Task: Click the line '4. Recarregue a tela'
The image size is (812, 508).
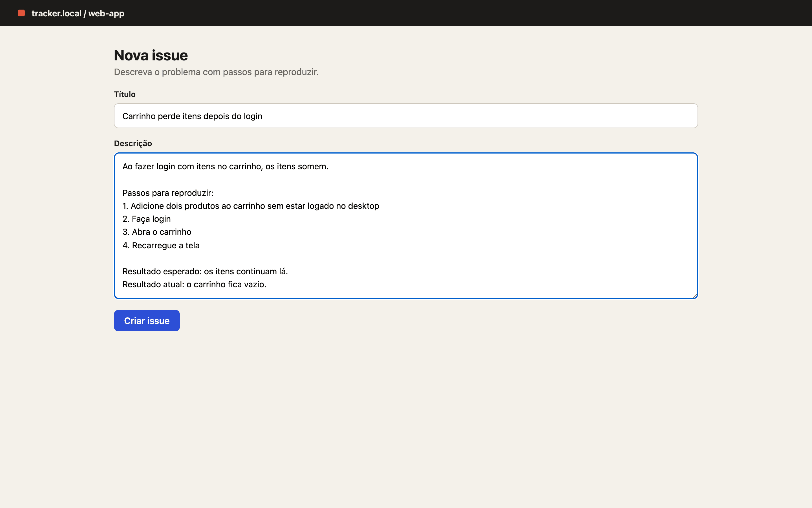Action: pos(161,245)
